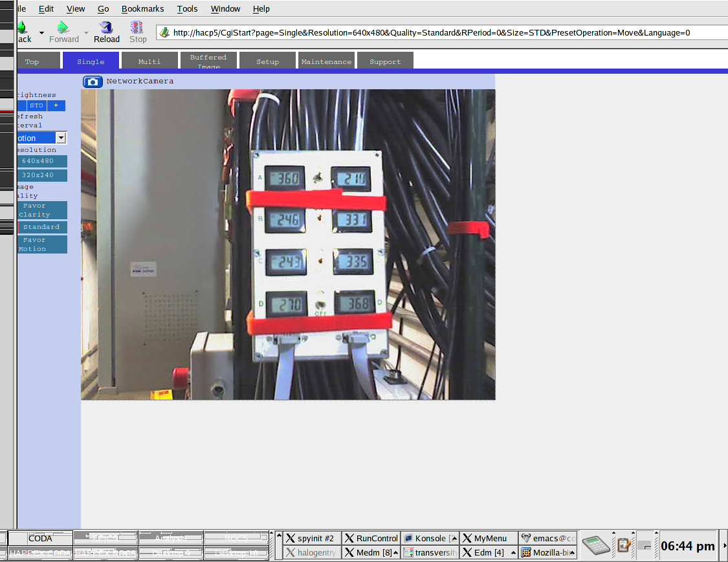Open the Maintenance tab

click(x=326, y=61)
